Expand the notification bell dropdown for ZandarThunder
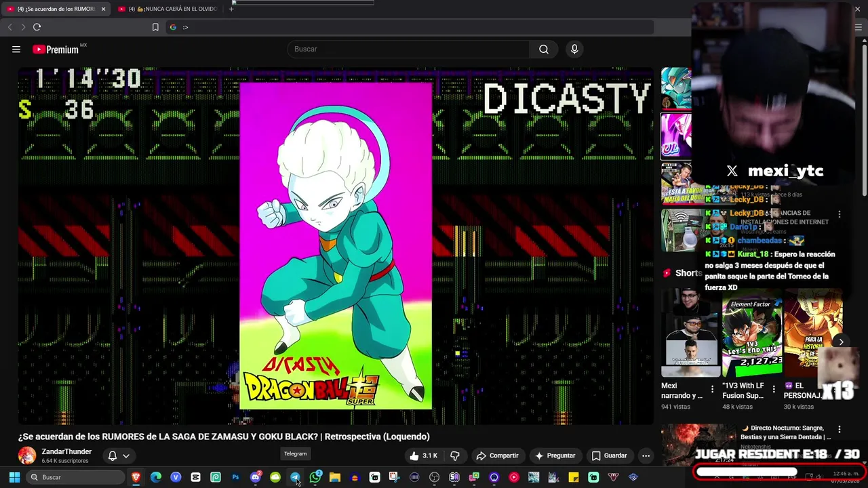Image resolution: width=868 pixels, height=488 pixels. coord(119,455)
